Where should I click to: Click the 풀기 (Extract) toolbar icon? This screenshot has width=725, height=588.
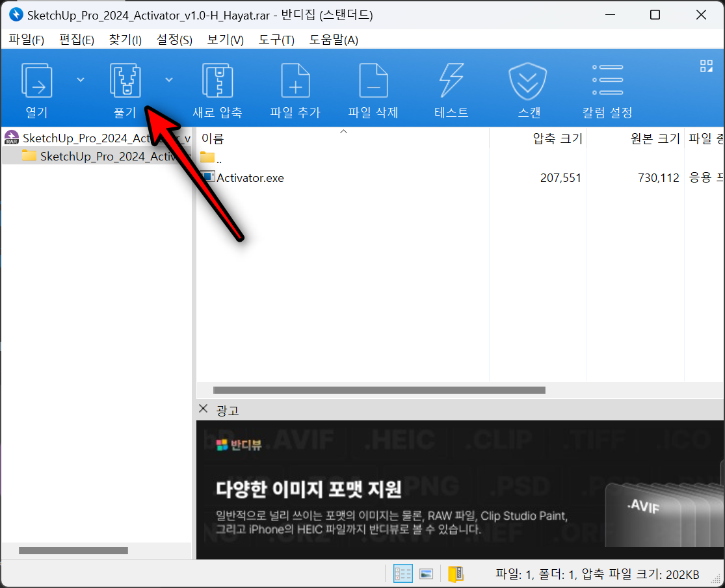[x=125, y=81]
